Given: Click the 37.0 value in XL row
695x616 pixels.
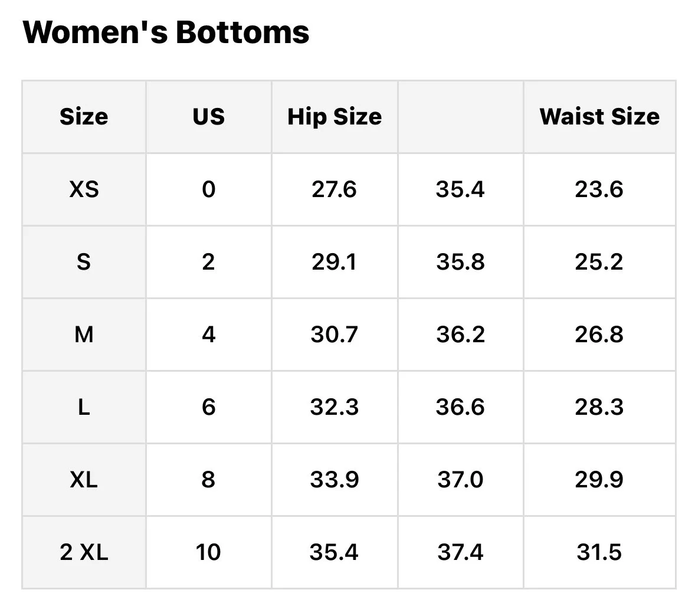Looking at the screenshot, I should 461,480.
